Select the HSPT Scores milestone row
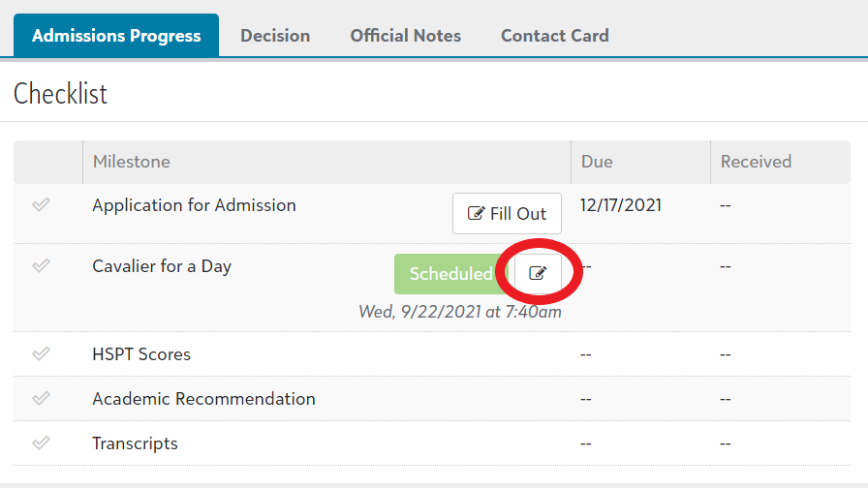Image resolution: width=868 pixels, height=488 pixels. coord(141,354)
